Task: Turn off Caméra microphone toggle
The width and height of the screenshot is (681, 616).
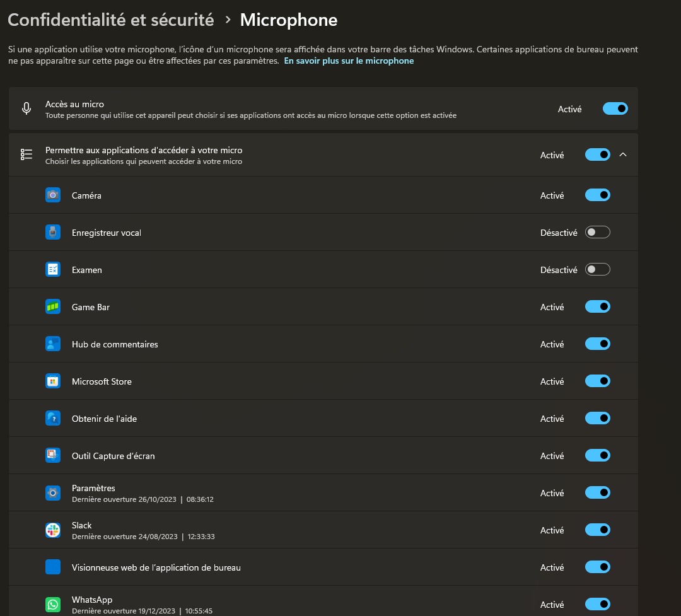Action: pos(597,195)
